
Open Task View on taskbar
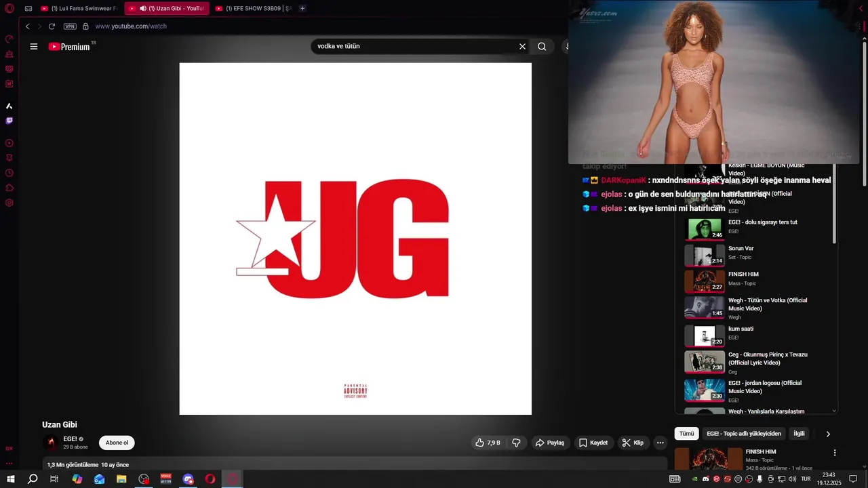point(54,479)
